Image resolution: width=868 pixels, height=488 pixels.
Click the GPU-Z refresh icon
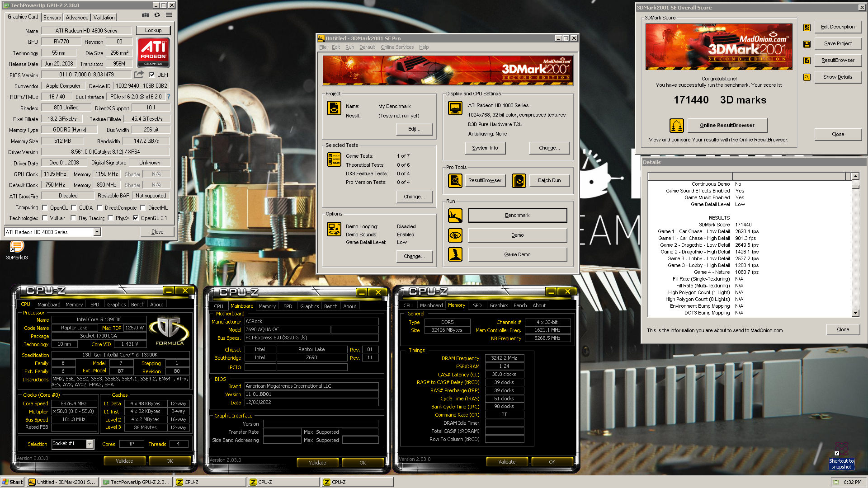pos(157,15)
